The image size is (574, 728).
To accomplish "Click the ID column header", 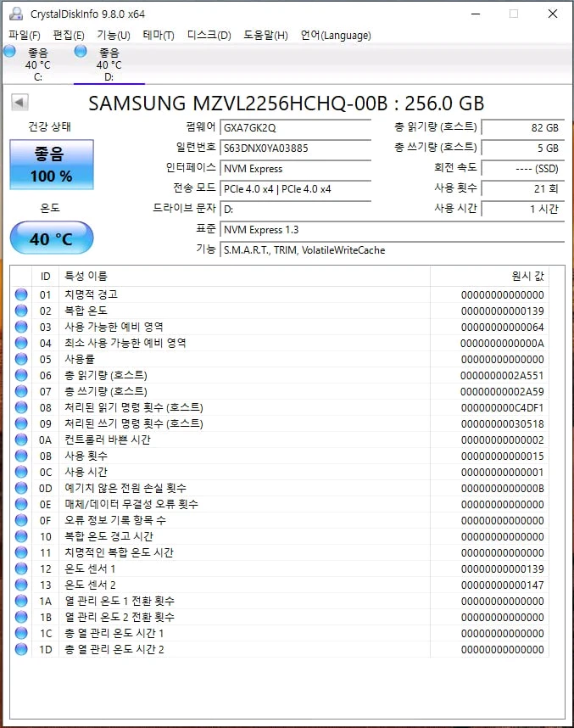I will 46,277.
